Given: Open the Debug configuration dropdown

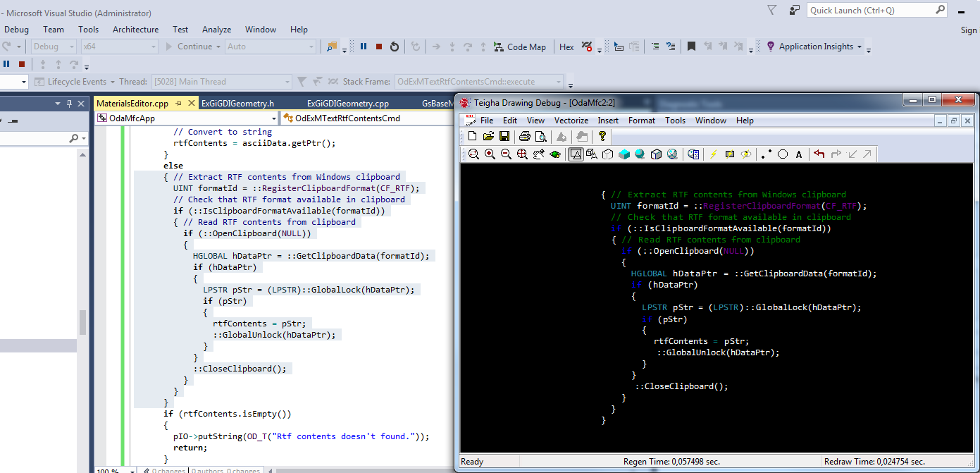Looking at the screenshot, I should point(54,47).
